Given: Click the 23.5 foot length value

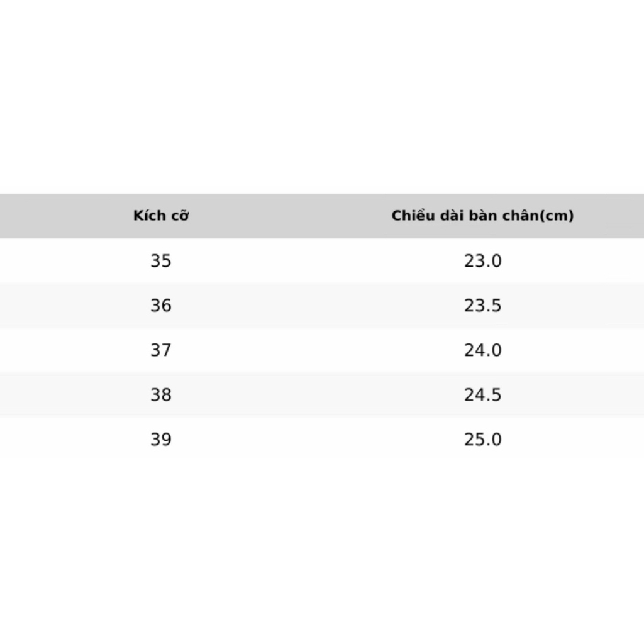Looking at the screenshot, I should [x=482, y=305].
